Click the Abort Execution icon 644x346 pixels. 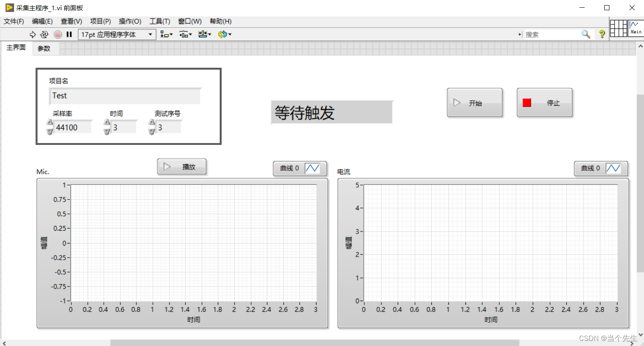pyautogui.click(x=58, y=35)
